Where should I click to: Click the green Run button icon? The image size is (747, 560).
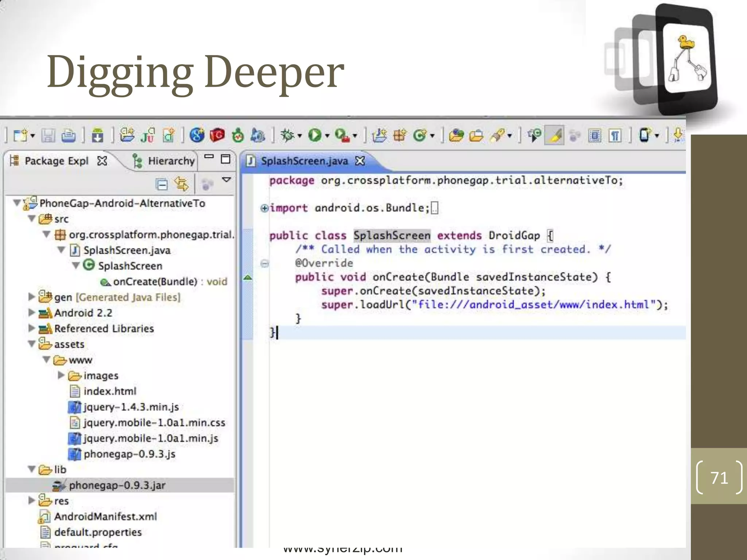tap(314, 136)
